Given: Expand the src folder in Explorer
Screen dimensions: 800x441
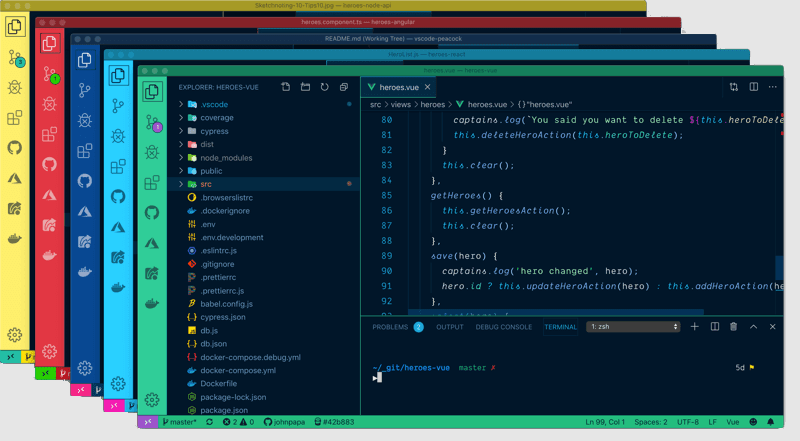Looking at the screenshot, I should coord(205,185).
